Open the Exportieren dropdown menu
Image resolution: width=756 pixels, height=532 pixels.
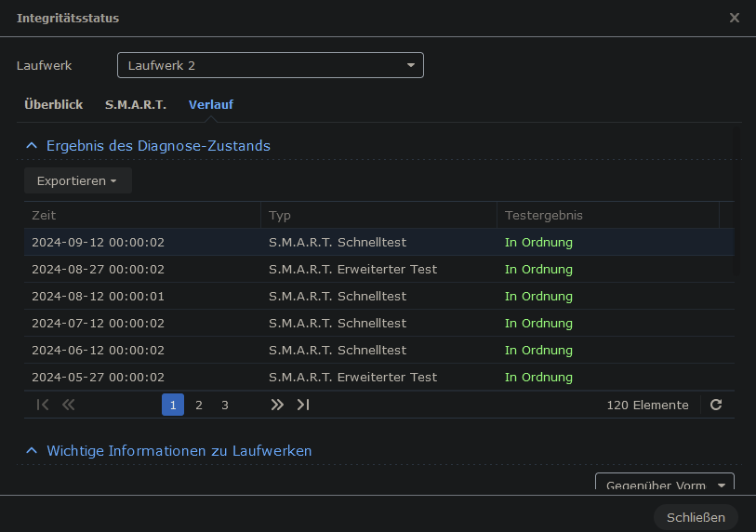tap(77, 180)
